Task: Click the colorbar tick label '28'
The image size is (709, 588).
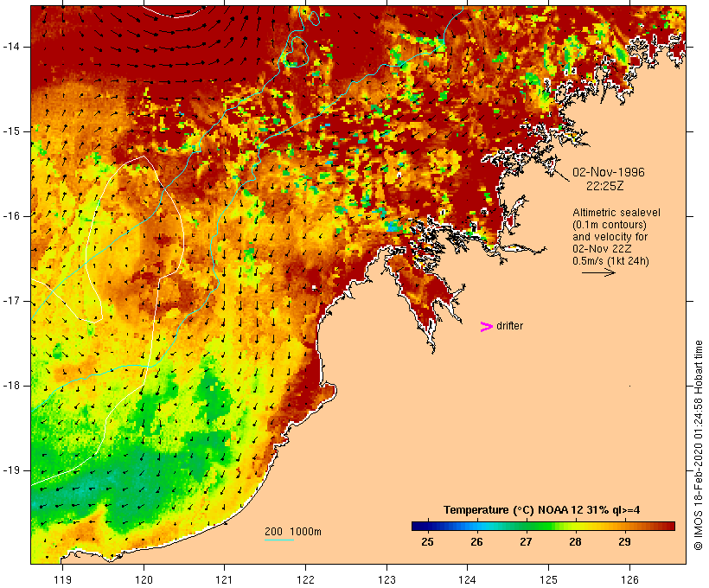Action: 575,542
